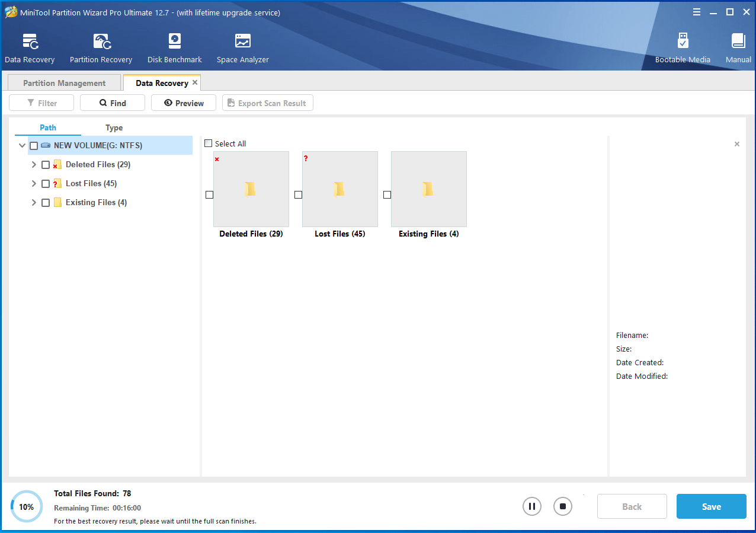Expand the Existing Files (4) node
Image resolution: width=756 pixels, height=533 pixels.
click(34, 203)
